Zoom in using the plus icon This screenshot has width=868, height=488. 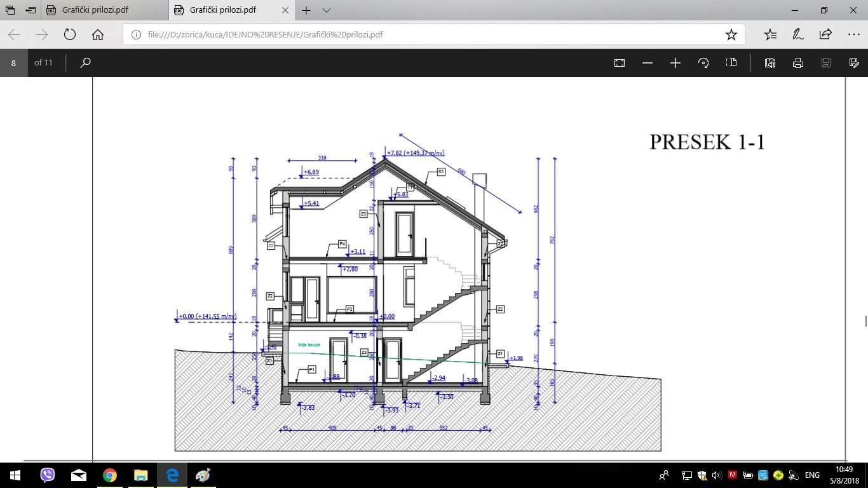[675, 63]
